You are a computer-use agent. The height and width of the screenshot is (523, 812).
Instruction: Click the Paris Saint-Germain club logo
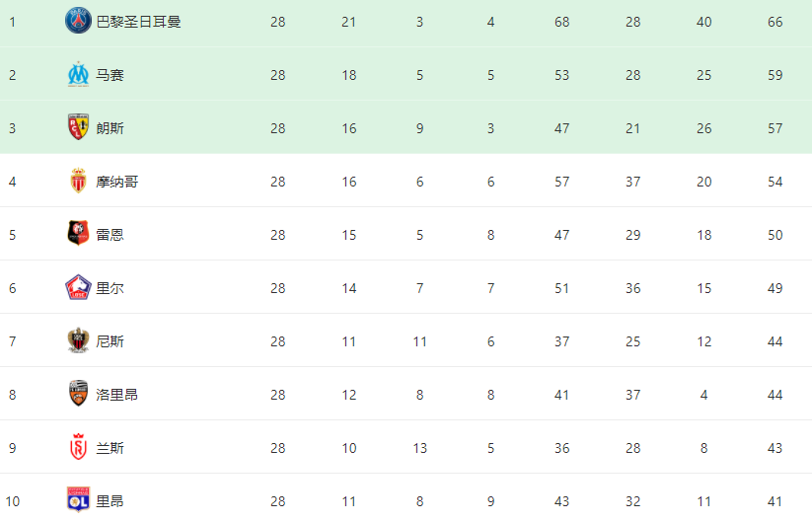tap(78, 21)
